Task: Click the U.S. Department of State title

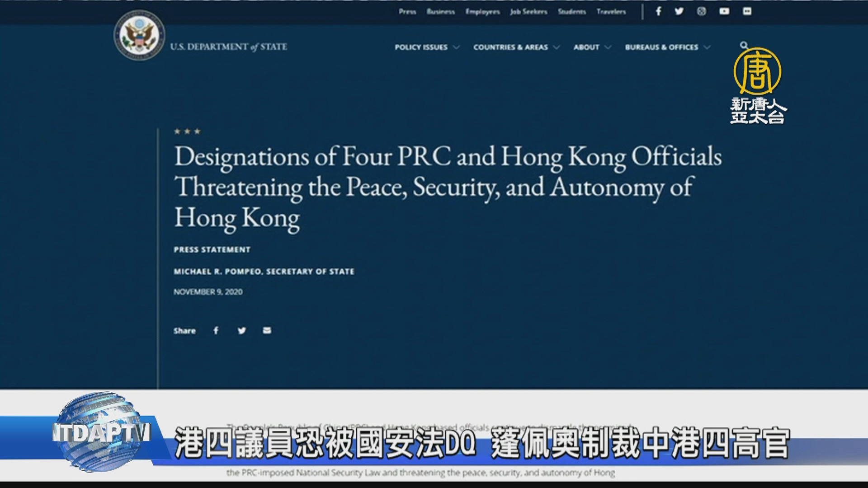Action: [228, 47]
